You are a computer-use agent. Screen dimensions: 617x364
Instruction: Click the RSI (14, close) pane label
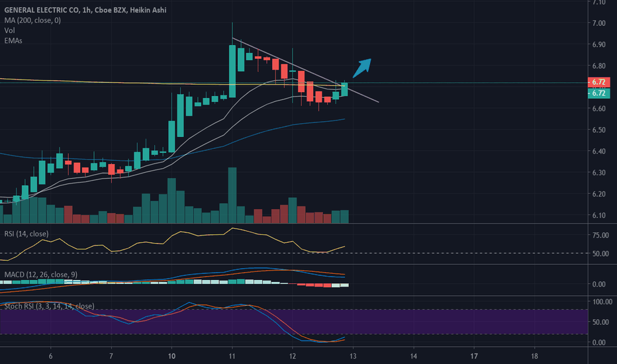(26, 234)
